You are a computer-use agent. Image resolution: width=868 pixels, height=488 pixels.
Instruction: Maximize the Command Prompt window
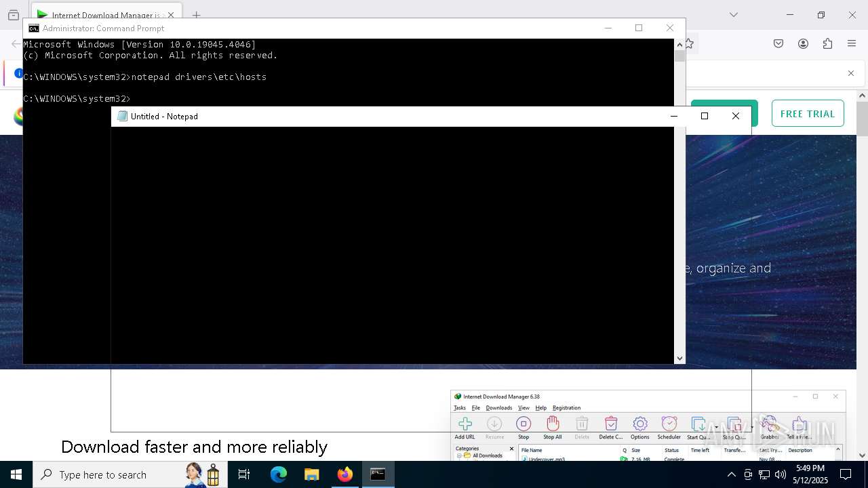pyautogui.click(x=639, y=28)
